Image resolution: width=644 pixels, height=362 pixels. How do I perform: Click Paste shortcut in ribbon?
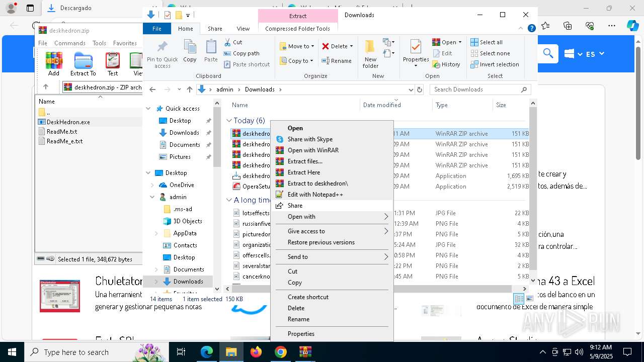[x=247, y=64]
